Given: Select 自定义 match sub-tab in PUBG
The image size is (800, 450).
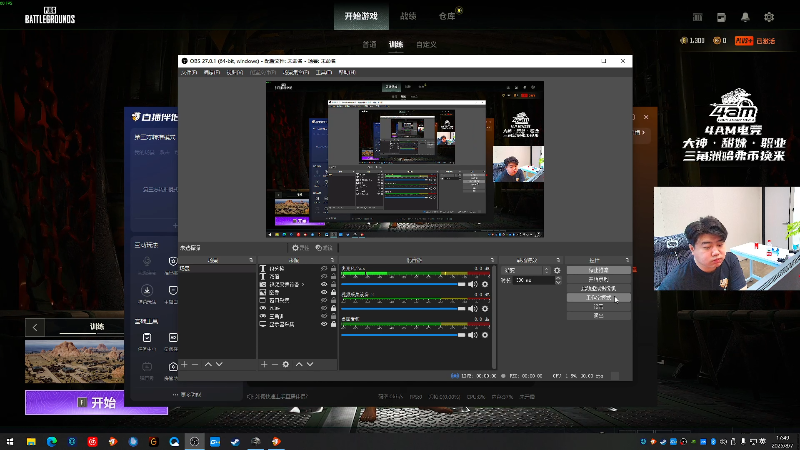Looking at the screenshot, I should (x=426, y=45).
